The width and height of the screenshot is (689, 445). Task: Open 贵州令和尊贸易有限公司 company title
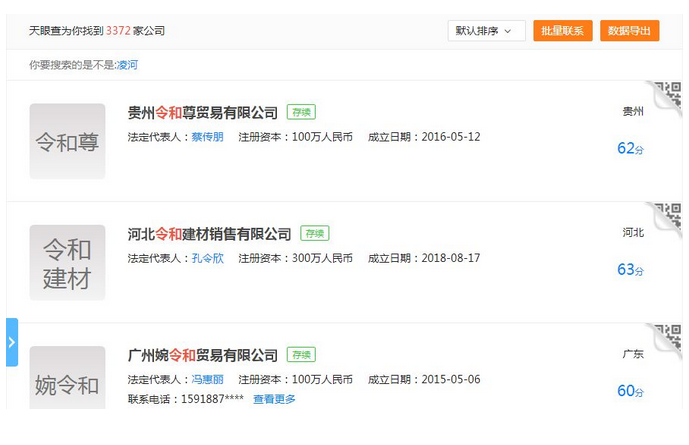[203, 112]
